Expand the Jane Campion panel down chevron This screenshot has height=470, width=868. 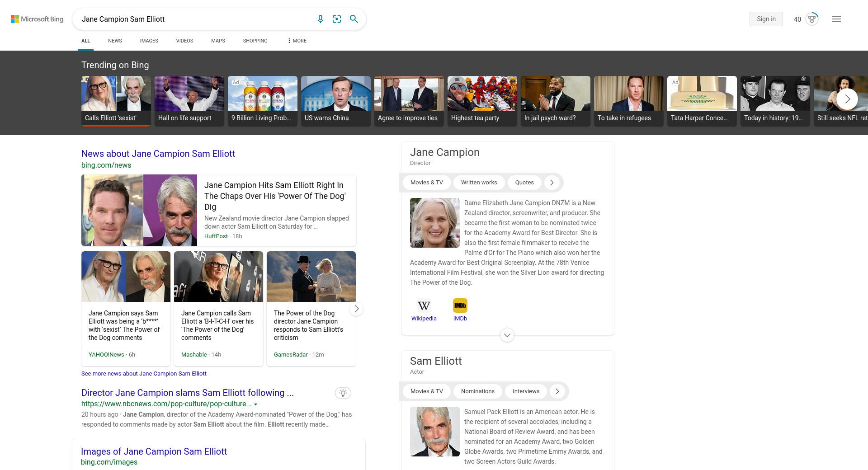pyautogui.click(x=507, y=335)
